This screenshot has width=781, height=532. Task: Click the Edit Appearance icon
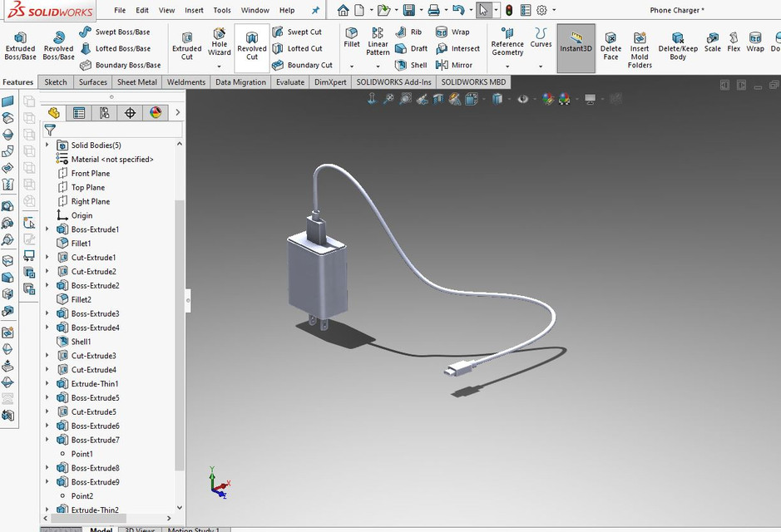point(546,98)
